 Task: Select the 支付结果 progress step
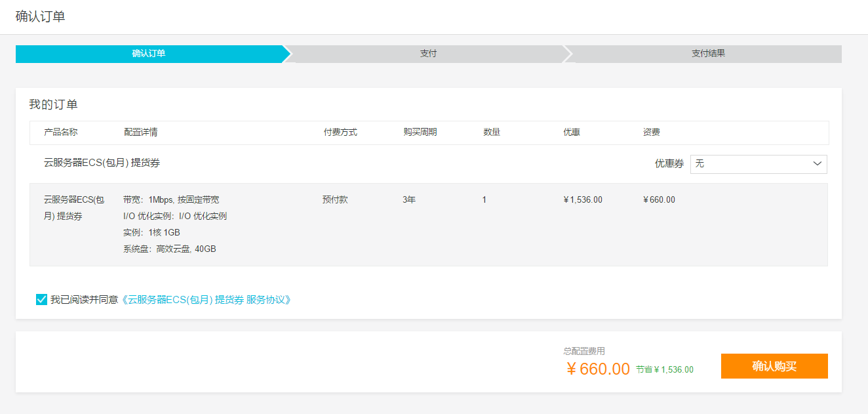[x=708, y=54]
